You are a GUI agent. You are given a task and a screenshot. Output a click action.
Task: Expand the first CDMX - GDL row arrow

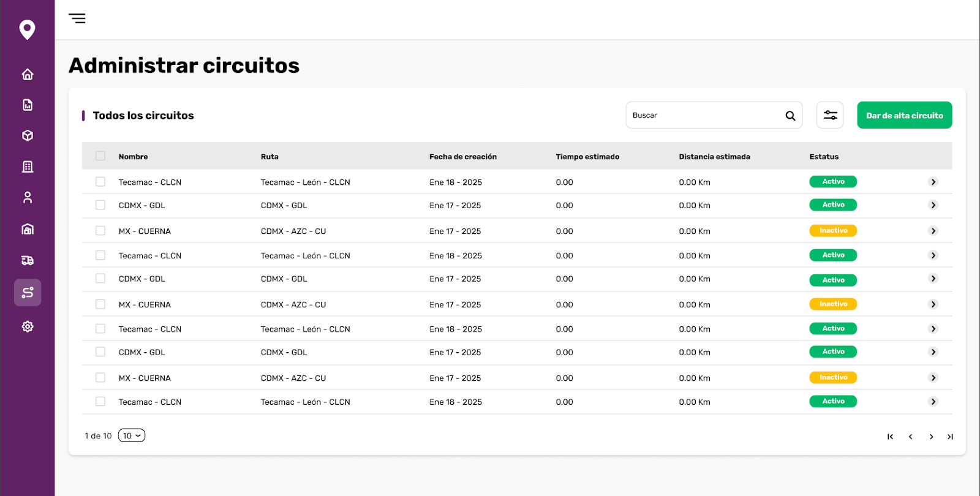[x=933, y=205]
